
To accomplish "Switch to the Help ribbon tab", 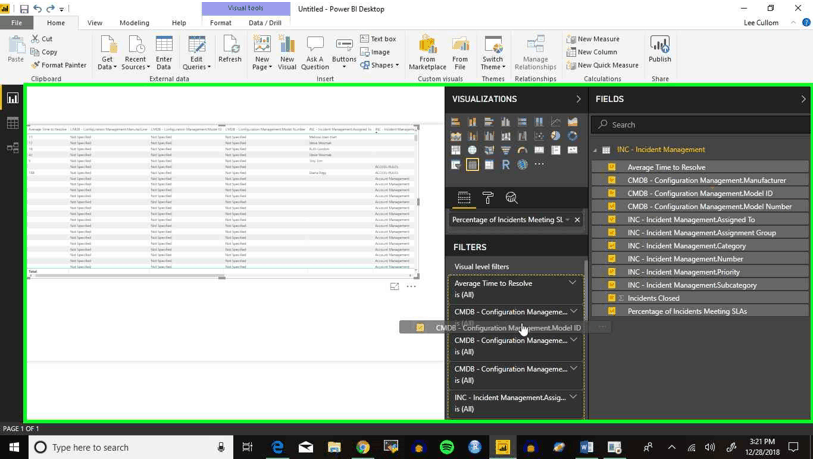I will (x=178, y=23).
